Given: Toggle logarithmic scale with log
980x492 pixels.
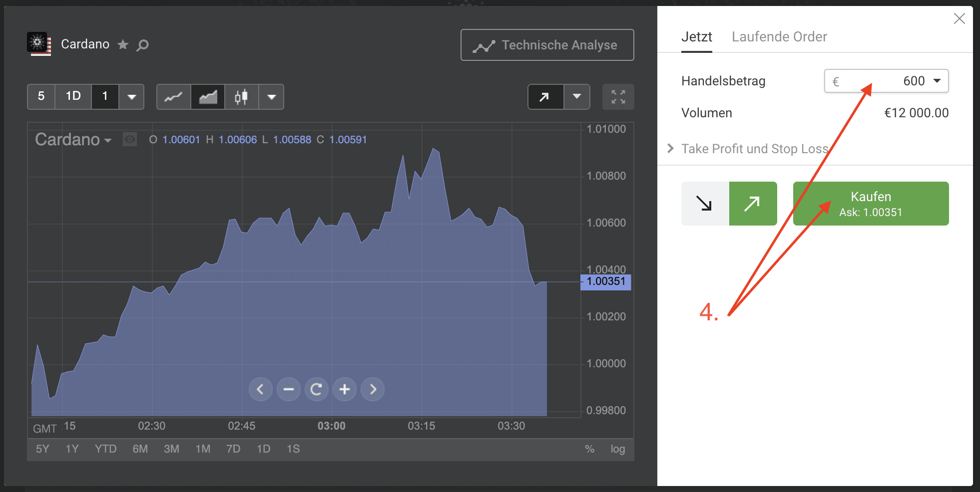Looking at the screenshot, I should tap(617, 449).
